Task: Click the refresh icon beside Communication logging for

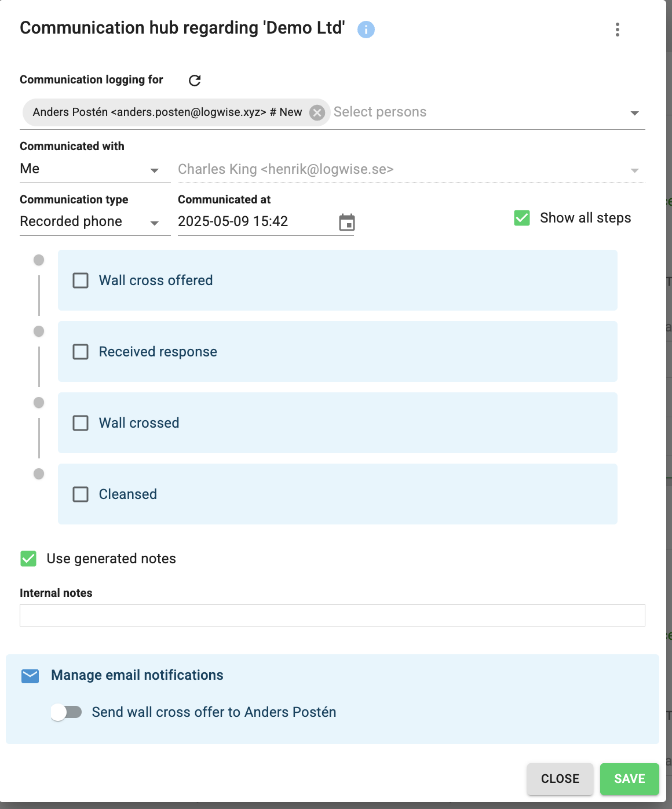Action: coord(195,81)
